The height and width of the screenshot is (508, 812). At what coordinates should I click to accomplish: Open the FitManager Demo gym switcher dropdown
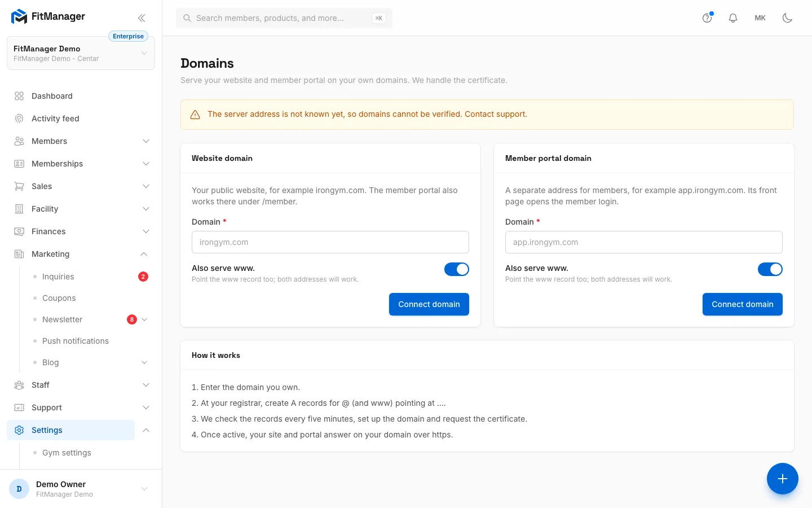81,53
